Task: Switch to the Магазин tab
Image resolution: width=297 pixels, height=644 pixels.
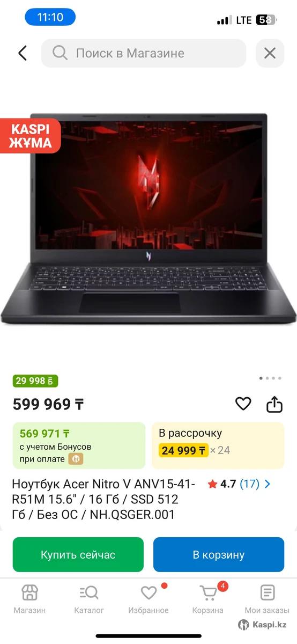Action: [x=29, y=599]
